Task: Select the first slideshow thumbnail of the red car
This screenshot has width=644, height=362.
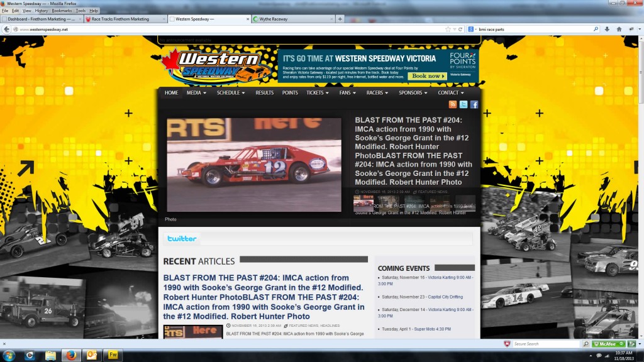Action: coord(364,203)
